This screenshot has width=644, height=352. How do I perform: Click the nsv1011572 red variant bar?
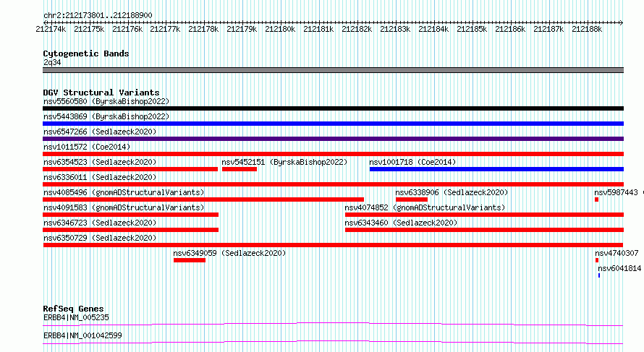pos(333,154)
